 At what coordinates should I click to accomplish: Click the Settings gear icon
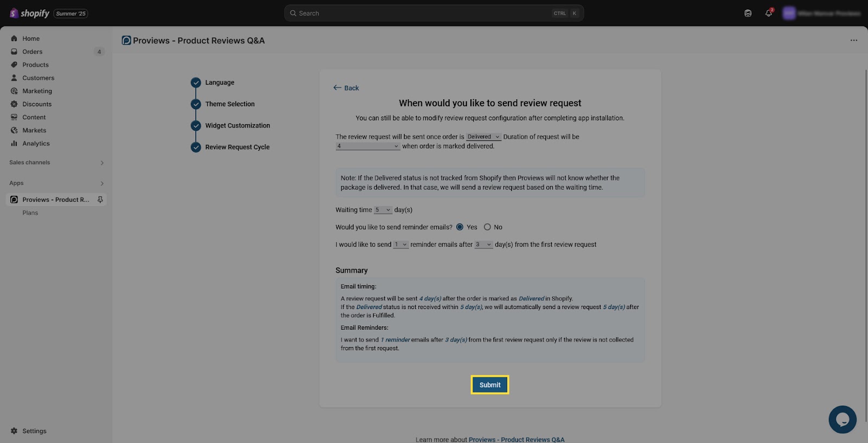[x=14, y=431]
